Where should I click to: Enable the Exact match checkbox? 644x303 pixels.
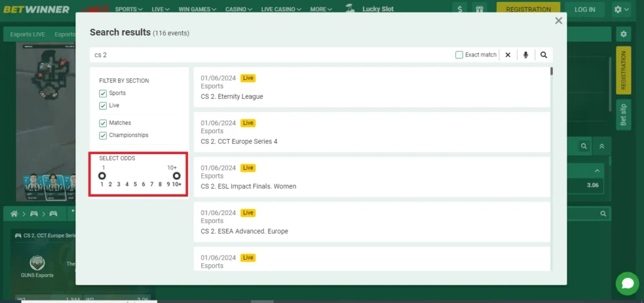point(459,55)
